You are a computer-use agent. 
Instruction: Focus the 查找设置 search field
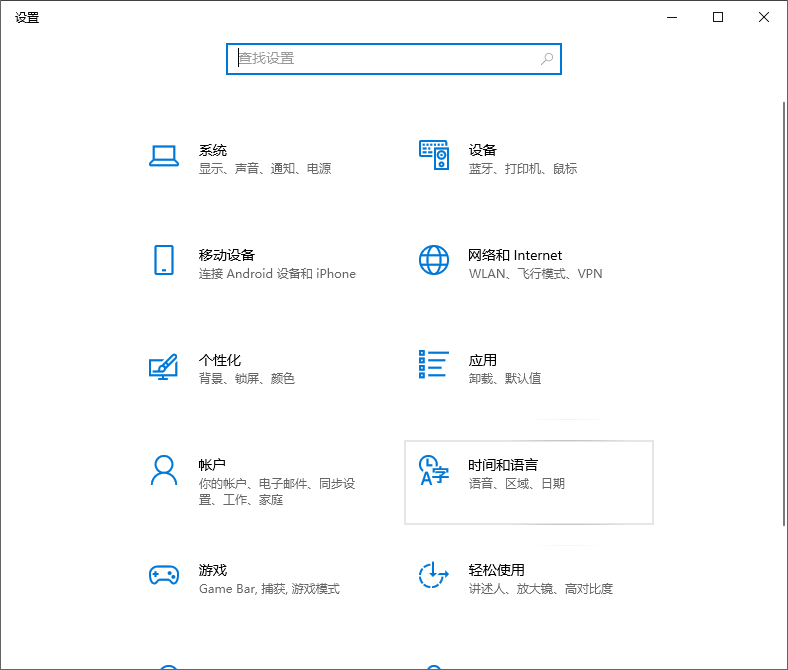[394, 59]
